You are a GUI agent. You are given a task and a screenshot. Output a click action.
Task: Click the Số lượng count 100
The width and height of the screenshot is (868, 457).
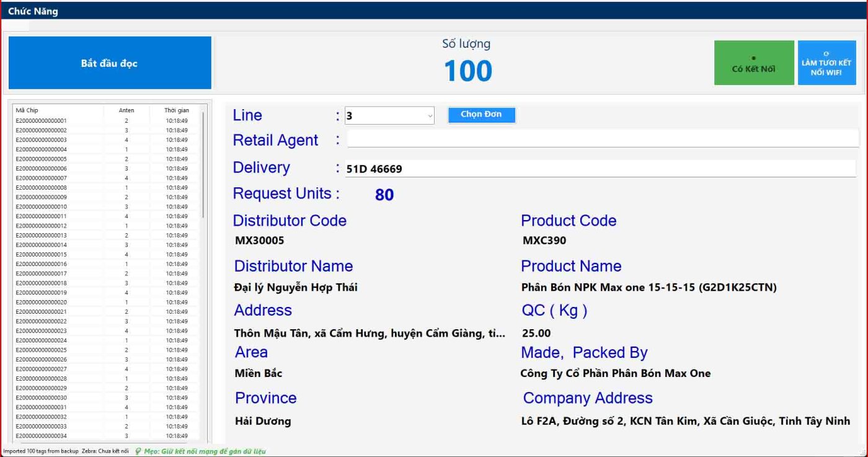(467, 71)
